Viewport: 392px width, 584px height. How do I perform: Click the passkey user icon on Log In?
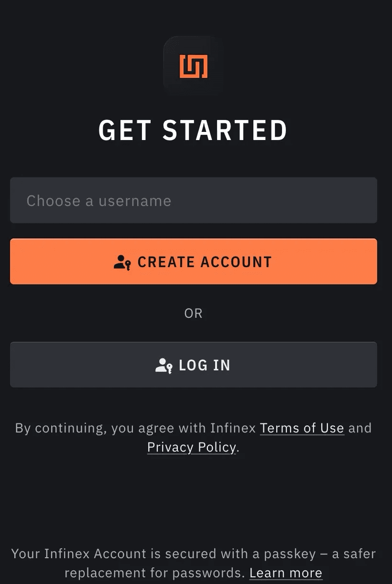(x=163, y=366)
